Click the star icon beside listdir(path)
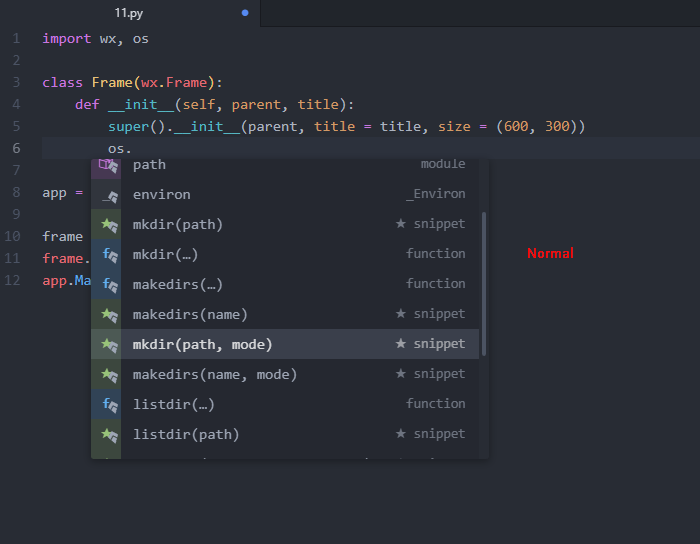The image size is (700, 544). (x=106, y=434)
